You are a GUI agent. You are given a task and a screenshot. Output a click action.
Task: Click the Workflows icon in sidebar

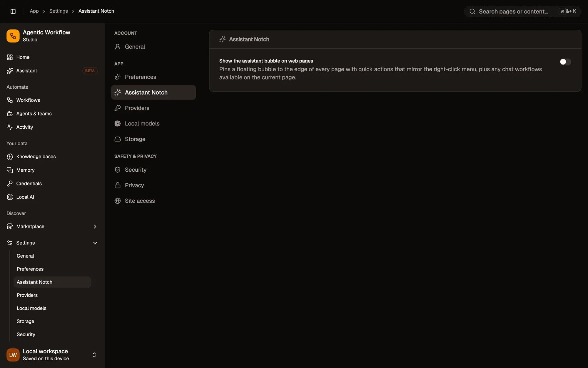click(10, 100)
